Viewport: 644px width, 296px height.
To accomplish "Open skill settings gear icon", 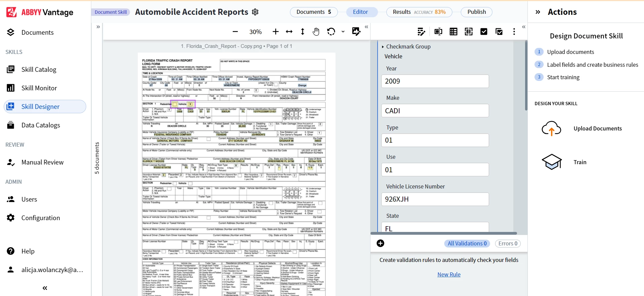I will pyautogui.click(x=255, y=12).
